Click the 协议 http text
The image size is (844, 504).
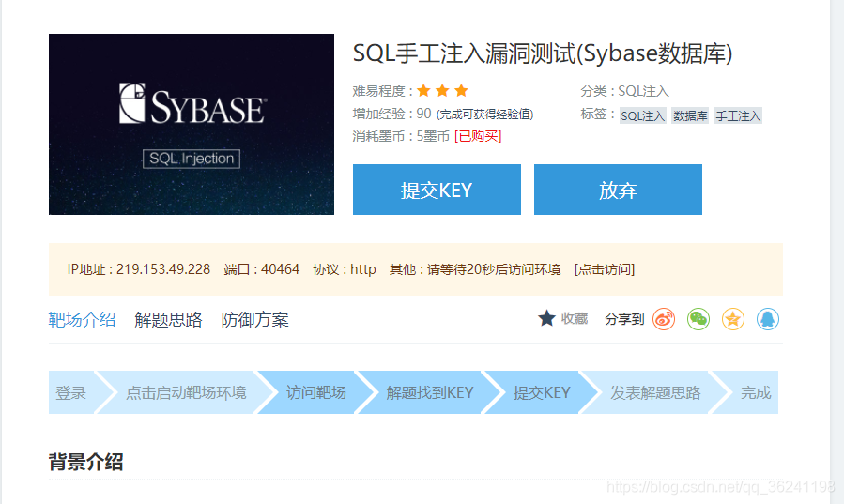point(345,269)
